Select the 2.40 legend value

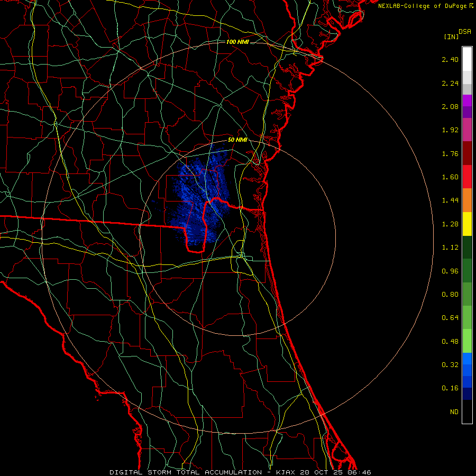click(450, 59)
